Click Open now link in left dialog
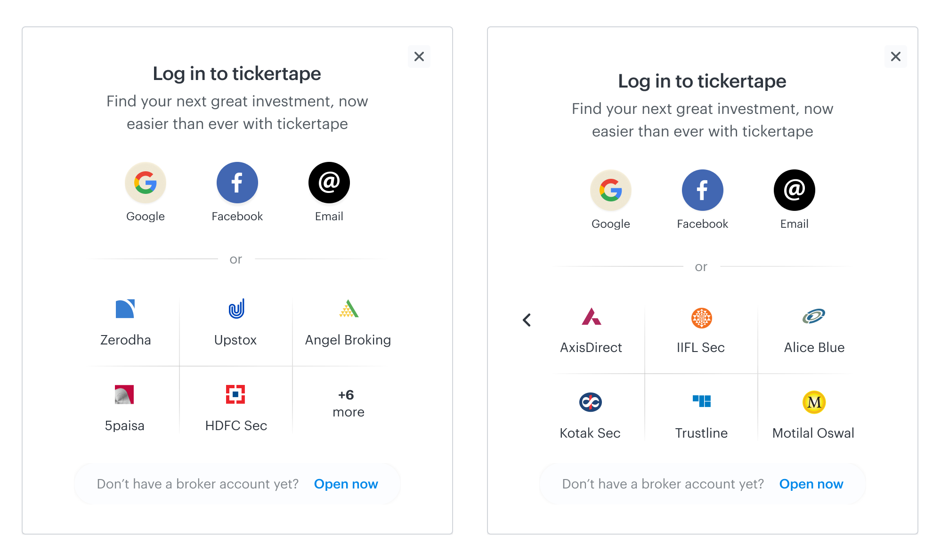This screenshot has width=941, height=560. click(x=346, y=484)
